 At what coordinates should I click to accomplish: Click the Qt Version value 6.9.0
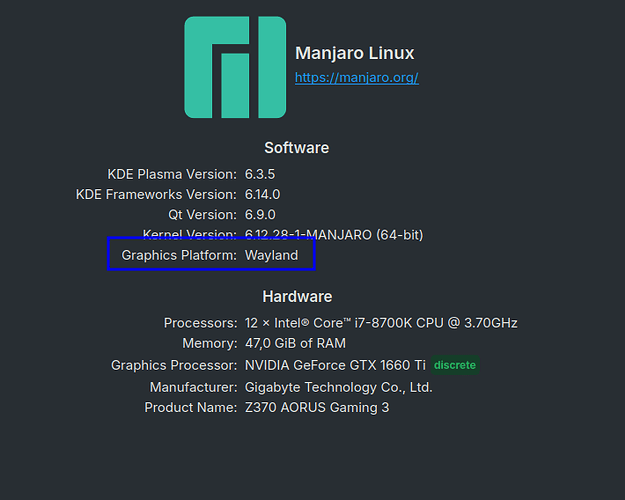260,215
